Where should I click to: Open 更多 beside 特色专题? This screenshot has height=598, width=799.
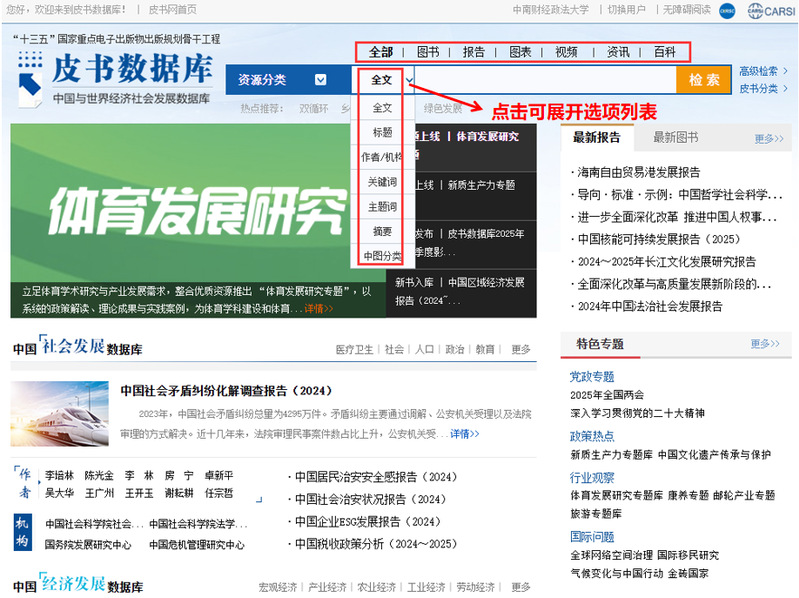[765, 343]
